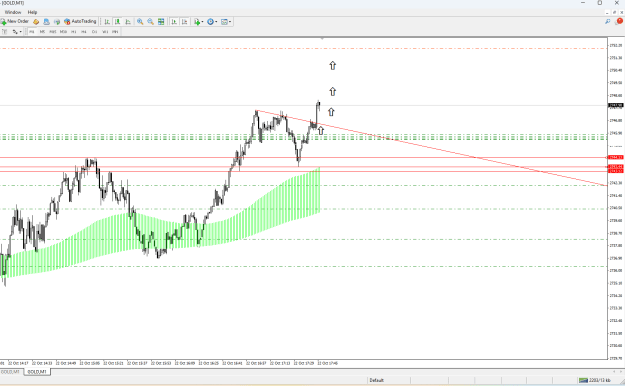Expand the arrows tool dropdown

pos(20,32)
